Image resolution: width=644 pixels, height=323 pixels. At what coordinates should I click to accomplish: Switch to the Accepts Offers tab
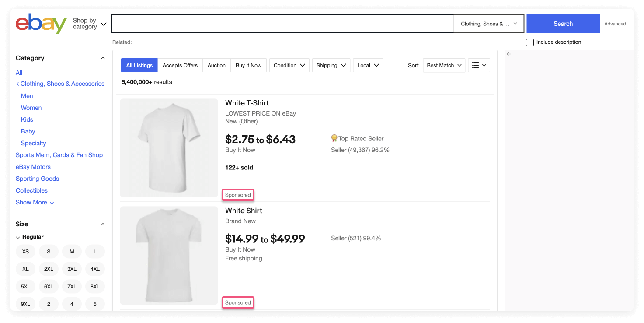[180, 65]
